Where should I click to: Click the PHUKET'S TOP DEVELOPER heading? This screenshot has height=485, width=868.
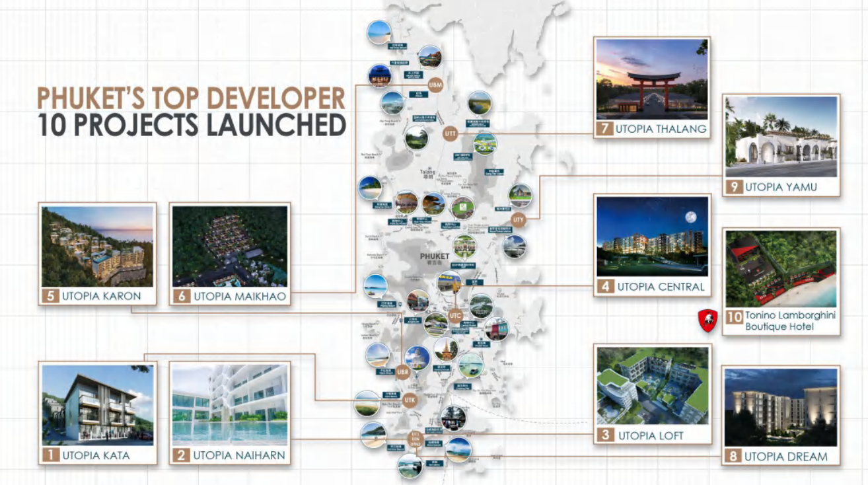point(191,97)
